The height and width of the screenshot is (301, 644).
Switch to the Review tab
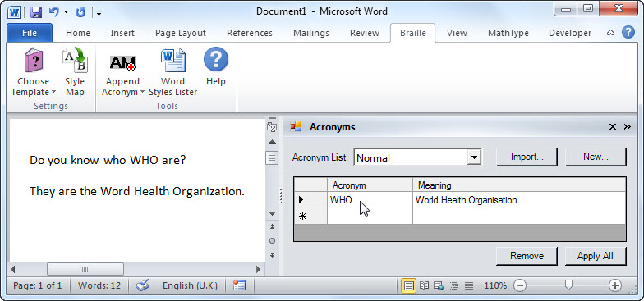click(x=365, y=33)
